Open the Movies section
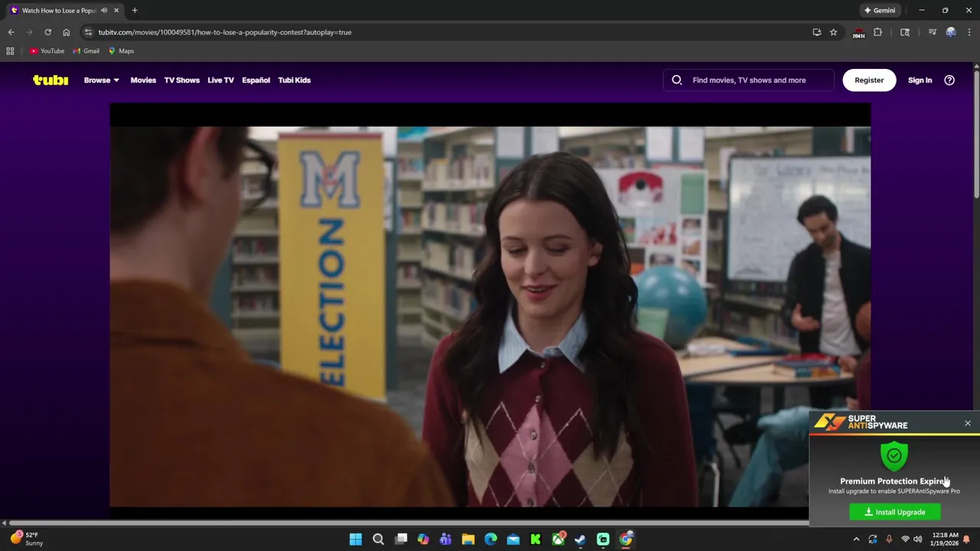Viewport: 980px width, 551px height. pos(143,80)
